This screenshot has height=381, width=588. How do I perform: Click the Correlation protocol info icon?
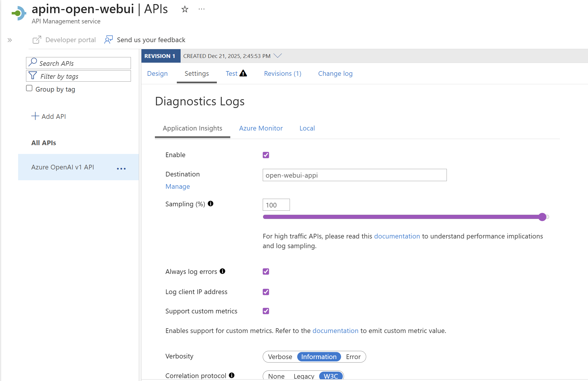[232, 375]
